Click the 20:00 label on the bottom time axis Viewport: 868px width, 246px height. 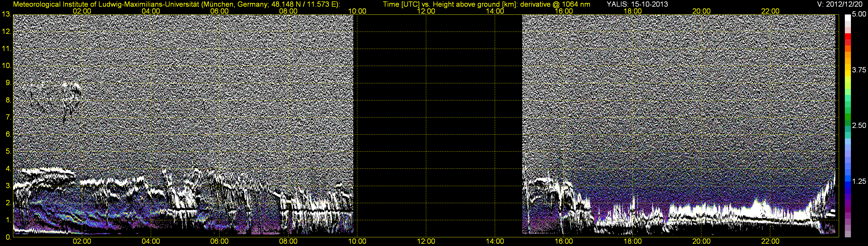(x=701, y=241)
